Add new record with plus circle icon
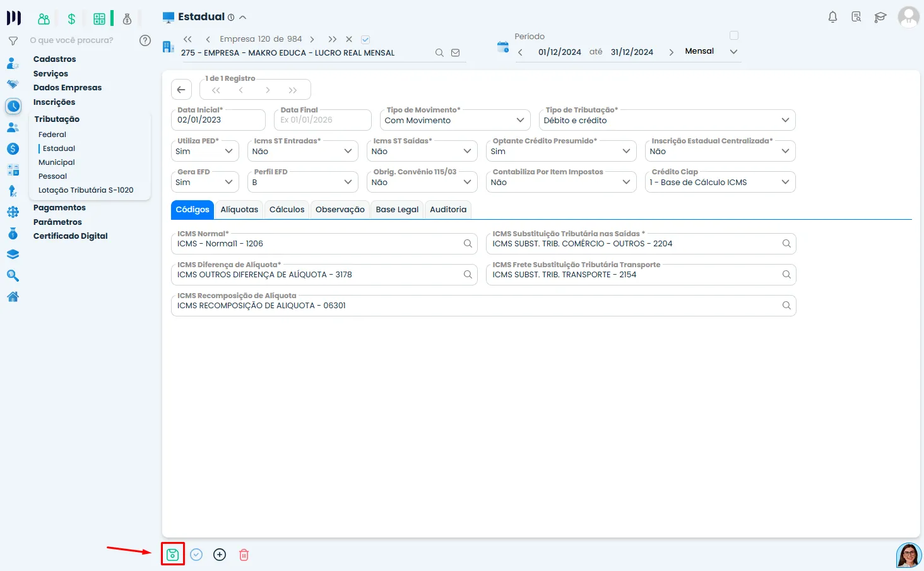924x571 pixels. tap(220, 555)
